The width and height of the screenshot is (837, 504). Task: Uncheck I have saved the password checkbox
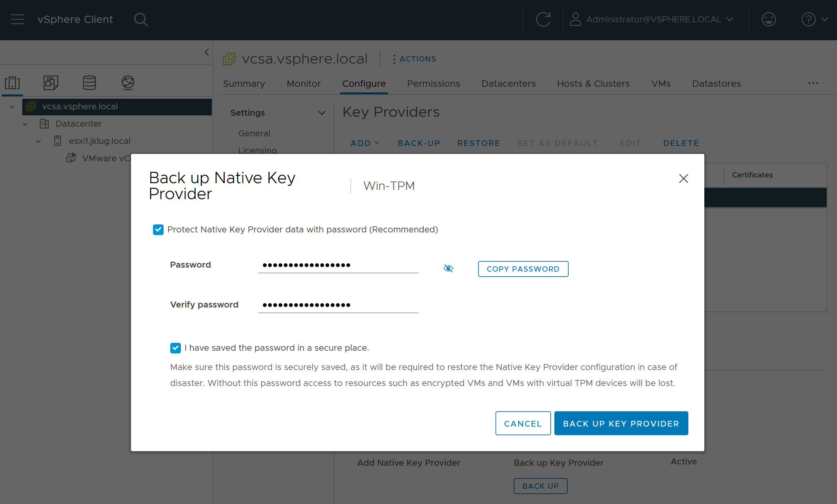(175, 348)
